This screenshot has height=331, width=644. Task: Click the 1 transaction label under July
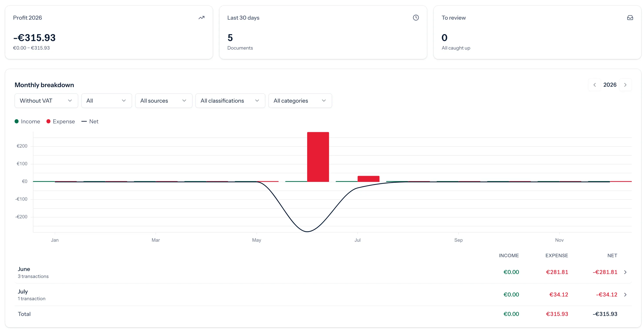[x=31, y=298]
